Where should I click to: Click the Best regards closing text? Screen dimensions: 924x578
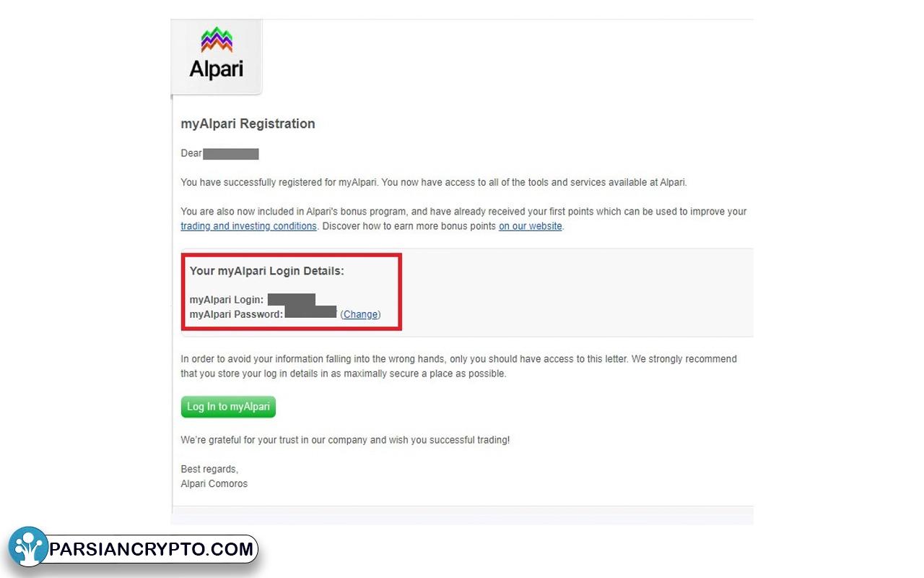pos(209,469)
